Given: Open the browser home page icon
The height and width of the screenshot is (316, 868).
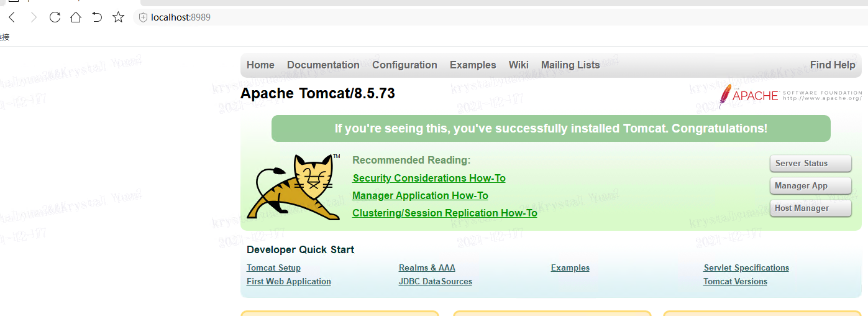Looking at the screenshot, I should coord(76,17).
